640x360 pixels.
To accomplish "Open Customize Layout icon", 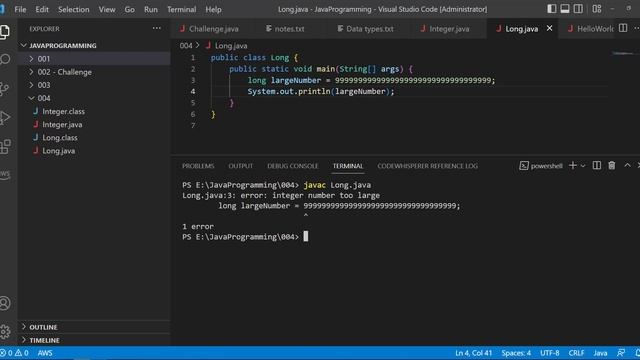I will point(597,9).
